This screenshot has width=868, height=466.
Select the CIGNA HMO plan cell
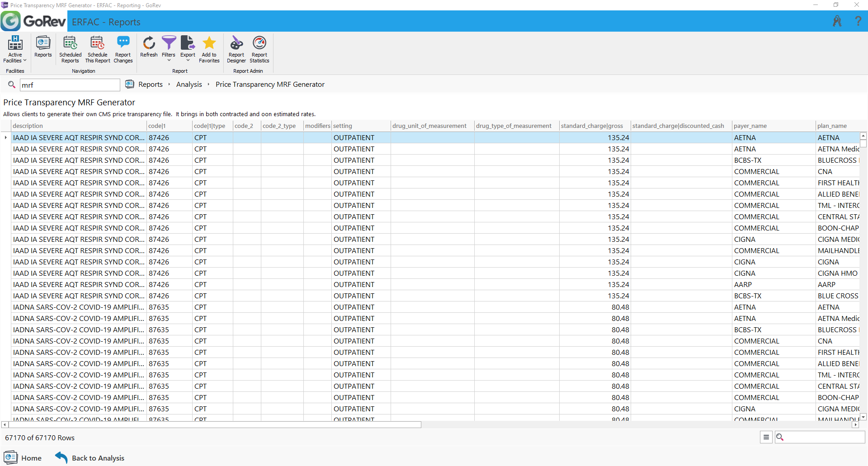pos(838,273)
